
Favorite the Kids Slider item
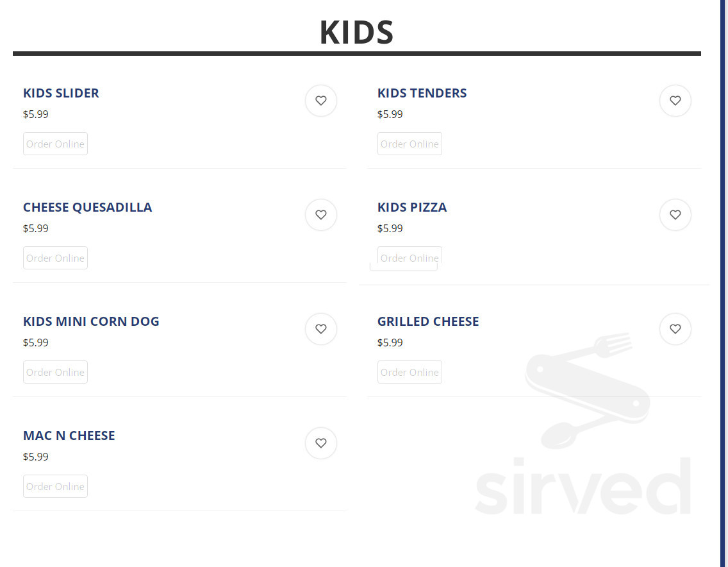coord(321,101)
